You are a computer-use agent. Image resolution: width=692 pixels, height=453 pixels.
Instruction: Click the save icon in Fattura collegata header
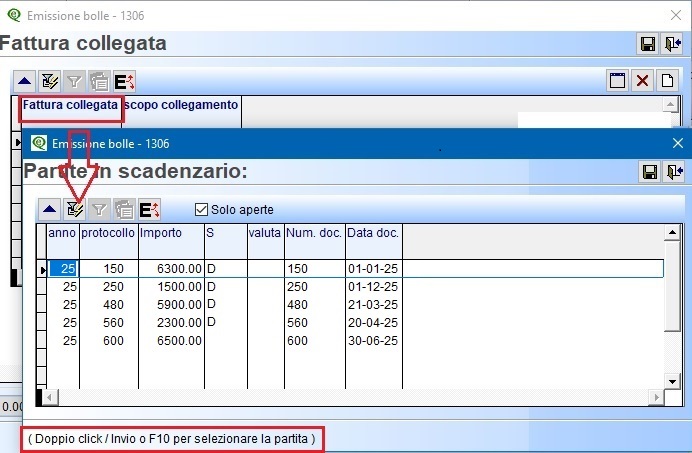(648, 44)
